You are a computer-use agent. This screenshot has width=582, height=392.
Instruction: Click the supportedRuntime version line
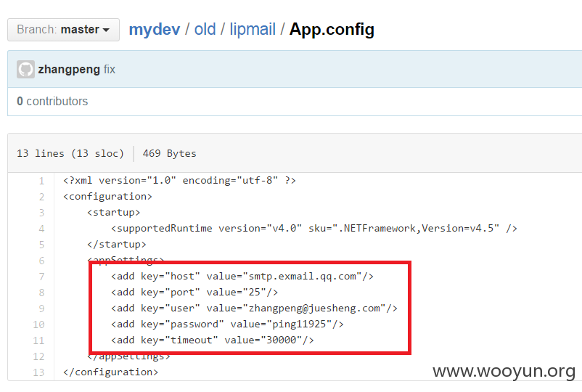(314, 228)
